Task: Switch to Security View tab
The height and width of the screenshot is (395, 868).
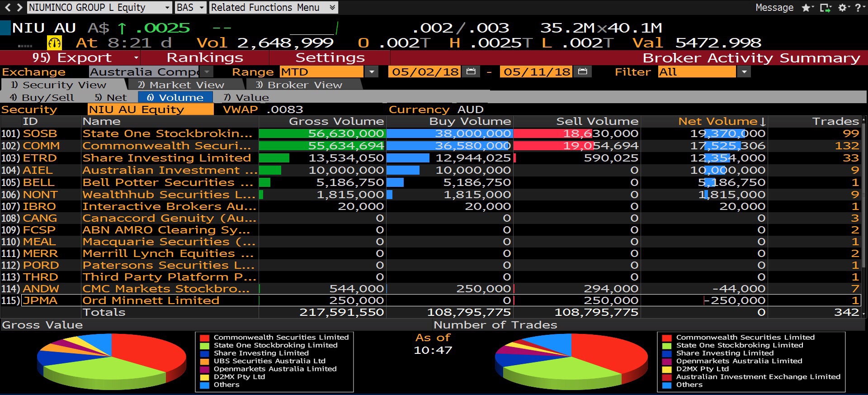Action: (63, 85)
